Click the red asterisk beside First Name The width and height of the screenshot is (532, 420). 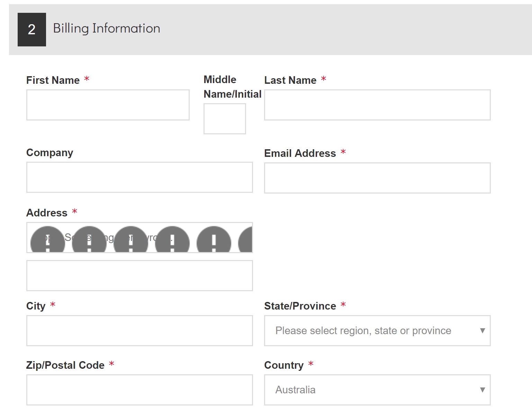87,79
